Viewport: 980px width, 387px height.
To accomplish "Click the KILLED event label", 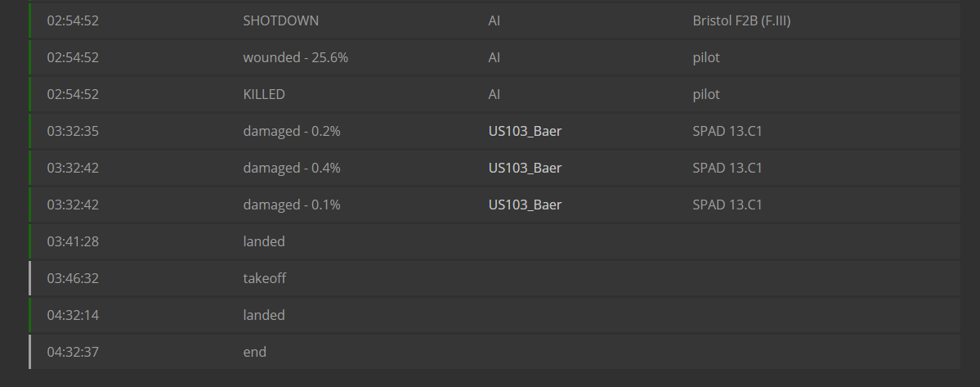I will [x=263, y=94].
